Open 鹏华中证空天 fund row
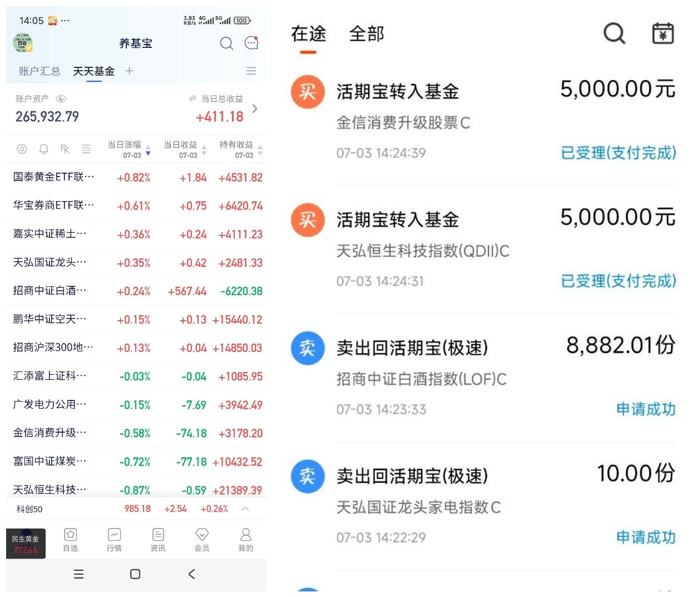The height and width of the screenshot is (597, 700). (x=136, y=319)
